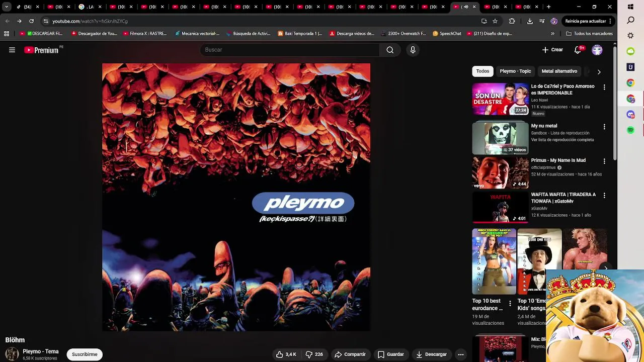Viewport: 644px width, 362px height.
Task: Open Windows search in taskbar
Action: [630, 20]
